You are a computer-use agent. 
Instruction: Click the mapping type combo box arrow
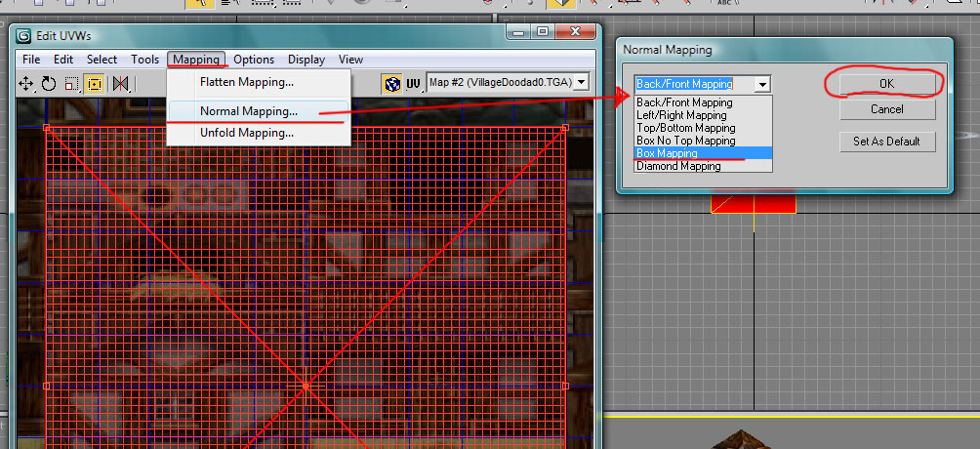pos(762,84)
